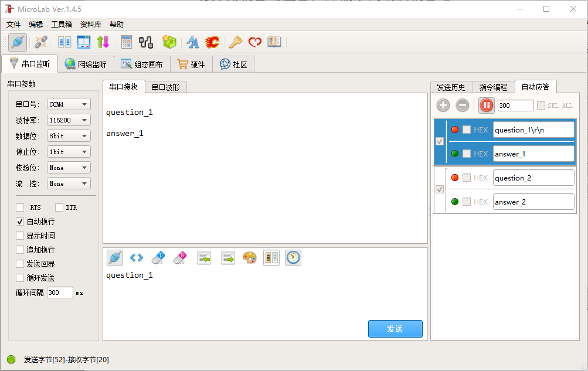Screen dimensions: 588x371
Task: Open the 波特率 115200 dropdown
Action: click(69, 120)
